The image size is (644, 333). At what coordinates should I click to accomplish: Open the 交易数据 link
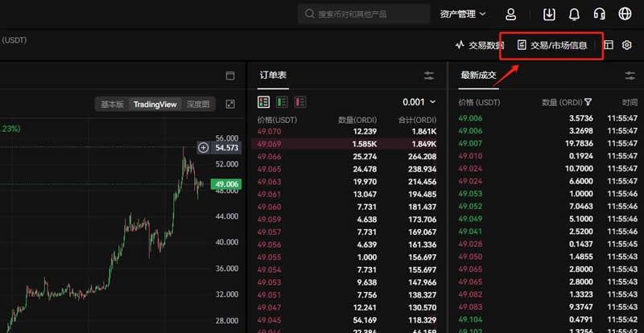click(480, 45)
